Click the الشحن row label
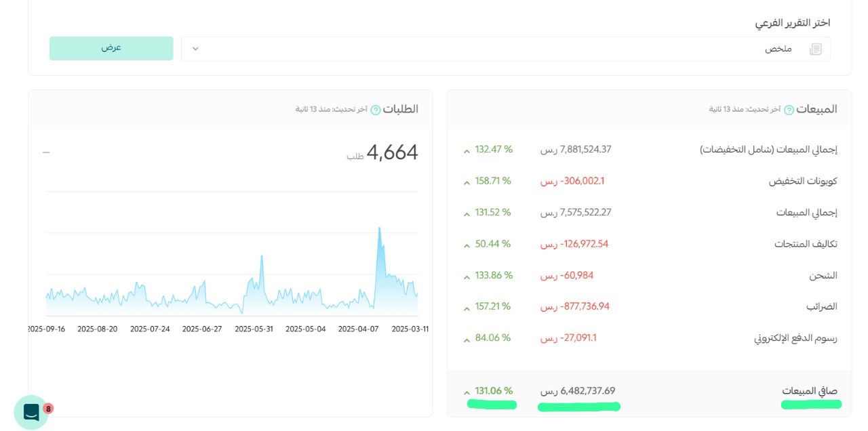 pos(824,275)
